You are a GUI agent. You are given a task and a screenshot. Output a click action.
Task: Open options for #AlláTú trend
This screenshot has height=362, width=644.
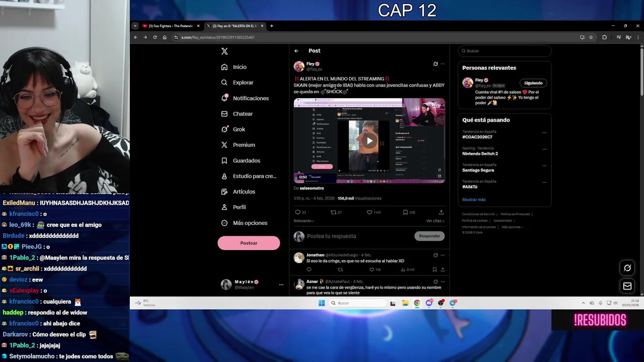tap(544, 183)
